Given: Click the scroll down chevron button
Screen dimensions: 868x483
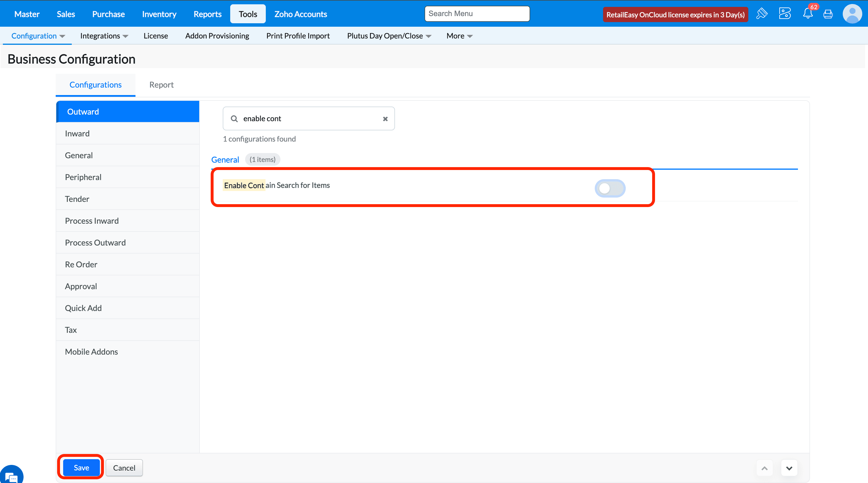Looking at the screenshot, I should 789,468.
